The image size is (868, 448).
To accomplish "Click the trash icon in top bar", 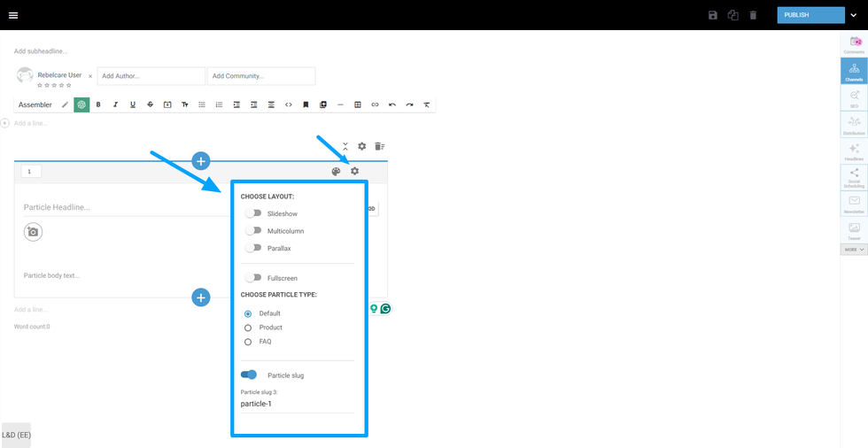I will click(x=753, y=15).
